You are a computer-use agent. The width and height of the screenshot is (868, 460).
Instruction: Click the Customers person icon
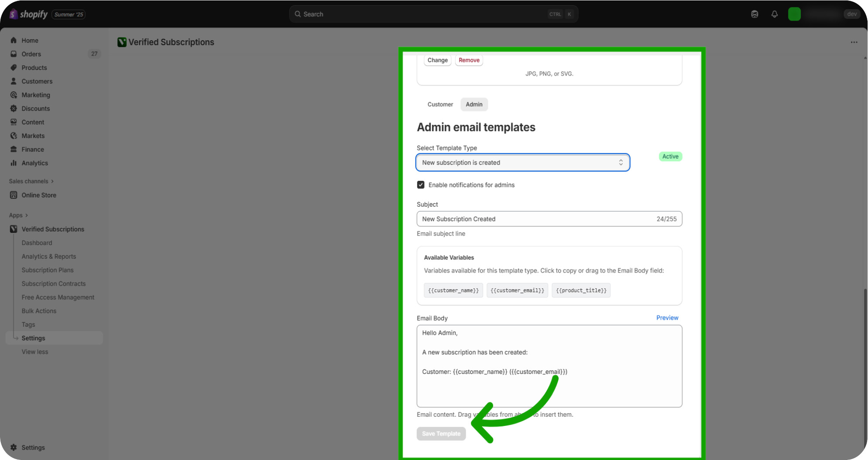[14, 81]
